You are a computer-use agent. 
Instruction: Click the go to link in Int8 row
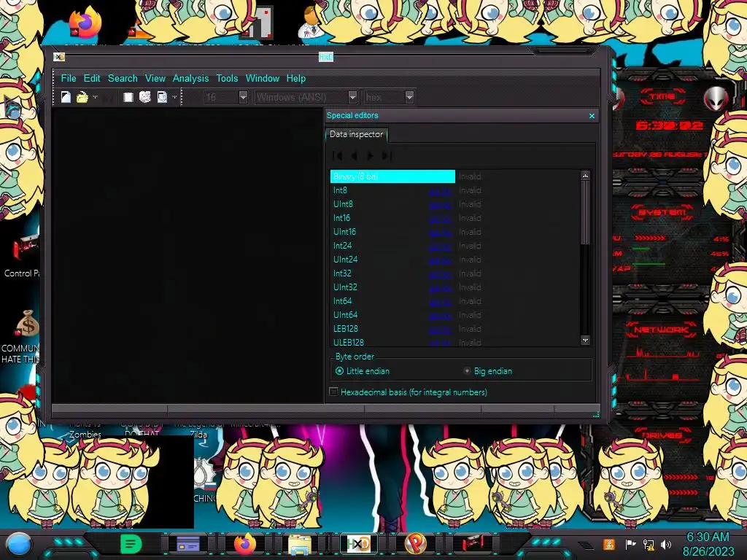440,191
